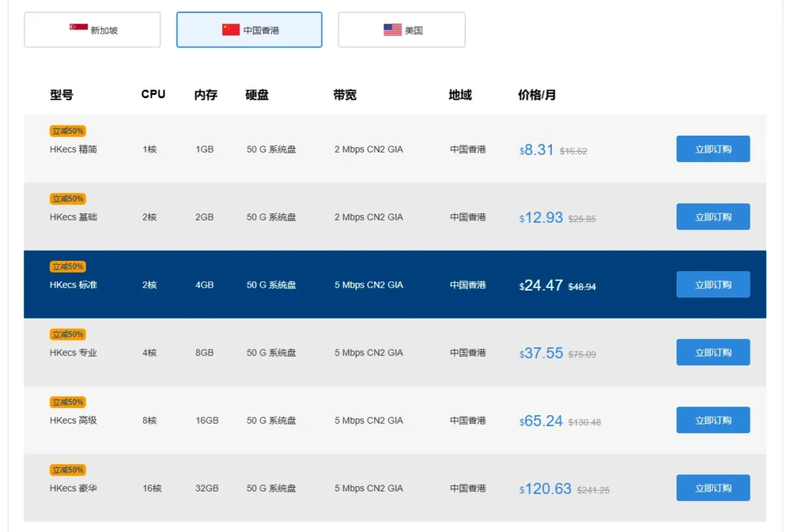Viewport: 798px width, 532px height.
Task: Click the $12.93 monthly price
Action: pos(541,217)
